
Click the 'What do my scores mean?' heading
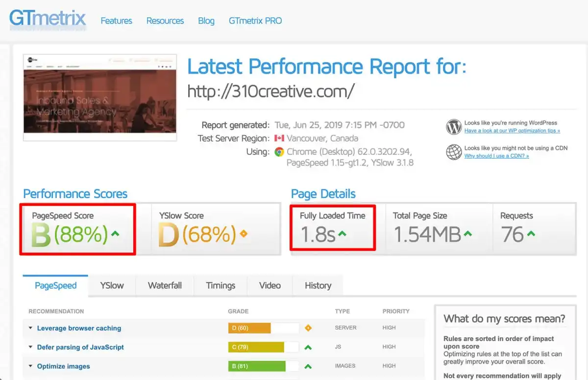tap(504, 319)
